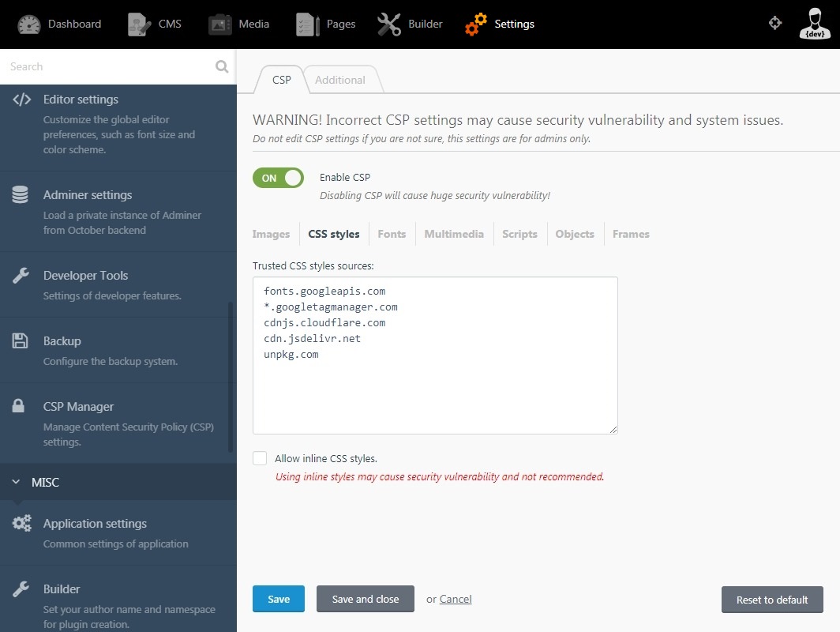
Task: Open the Objects sources tab
Action: [x=574, y=235]
